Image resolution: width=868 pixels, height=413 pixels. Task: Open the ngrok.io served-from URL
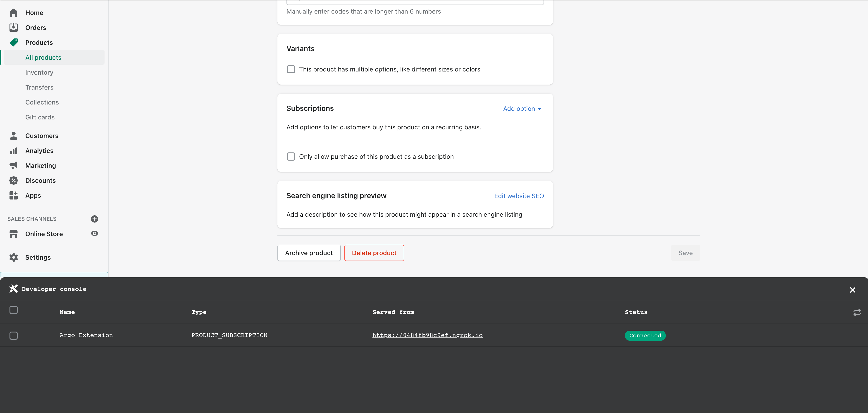[x=427, y=335]
